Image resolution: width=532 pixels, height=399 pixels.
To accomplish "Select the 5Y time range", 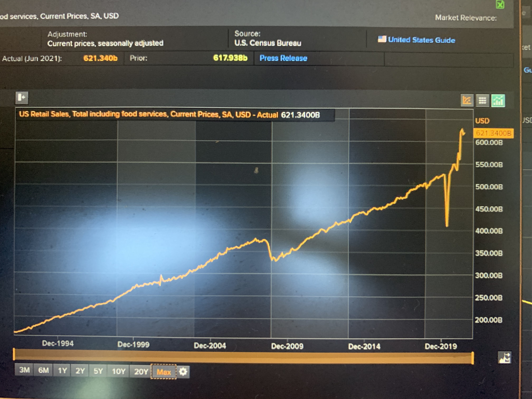I will (x=98, y=371).
